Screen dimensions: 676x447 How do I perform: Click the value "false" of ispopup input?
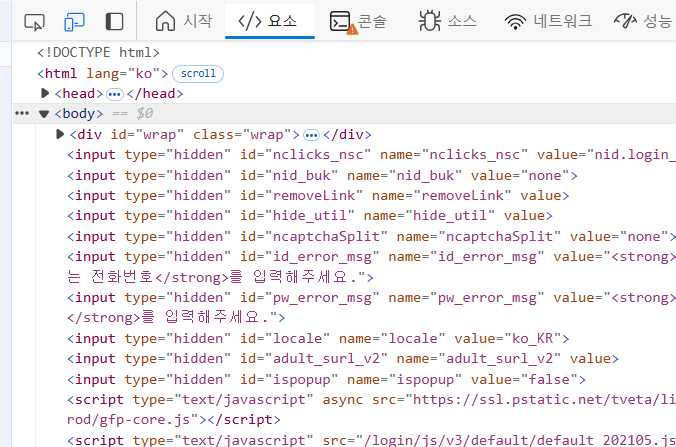point(549,380)
